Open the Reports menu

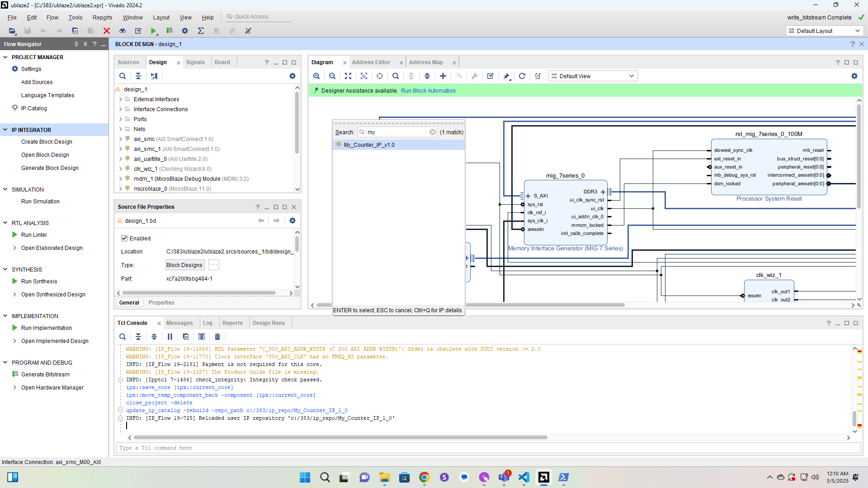pos(102,17)
